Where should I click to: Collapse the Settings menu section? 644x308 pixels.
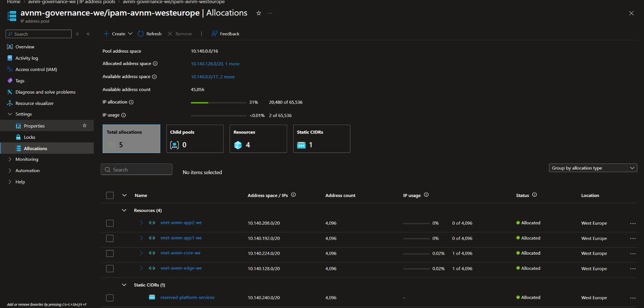pos(10,114)
